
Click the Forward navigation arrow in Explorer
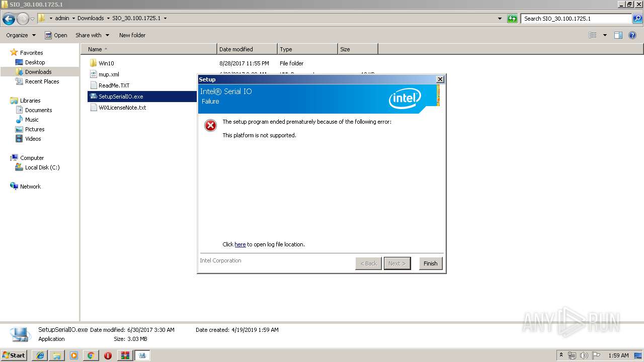point(23,19)
